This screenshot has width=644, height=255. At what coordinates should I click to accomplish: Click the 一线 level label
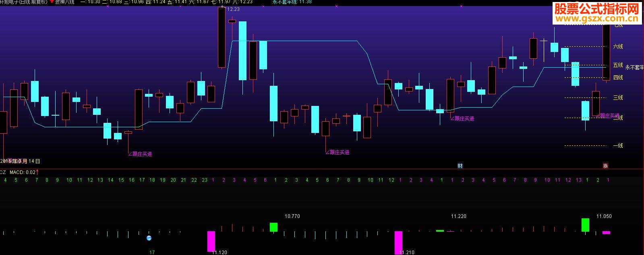(x=618, y=145)
